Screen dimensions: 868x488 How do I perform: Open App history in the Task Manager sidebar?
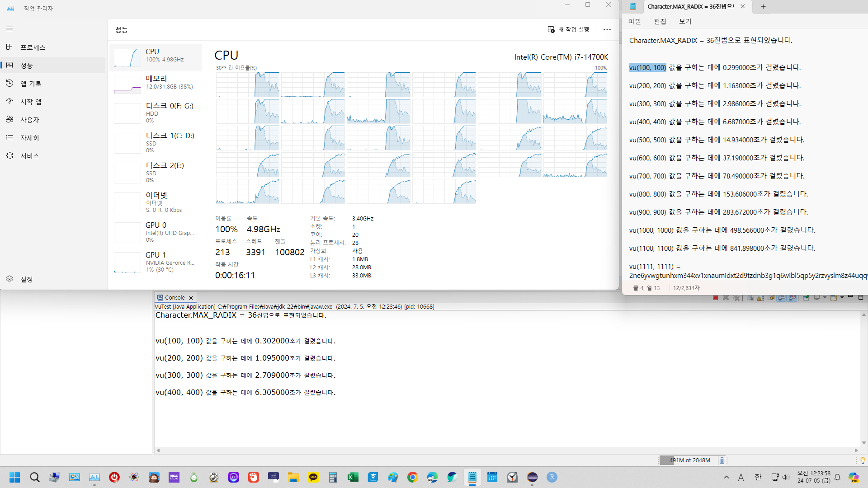coord(31,84)
